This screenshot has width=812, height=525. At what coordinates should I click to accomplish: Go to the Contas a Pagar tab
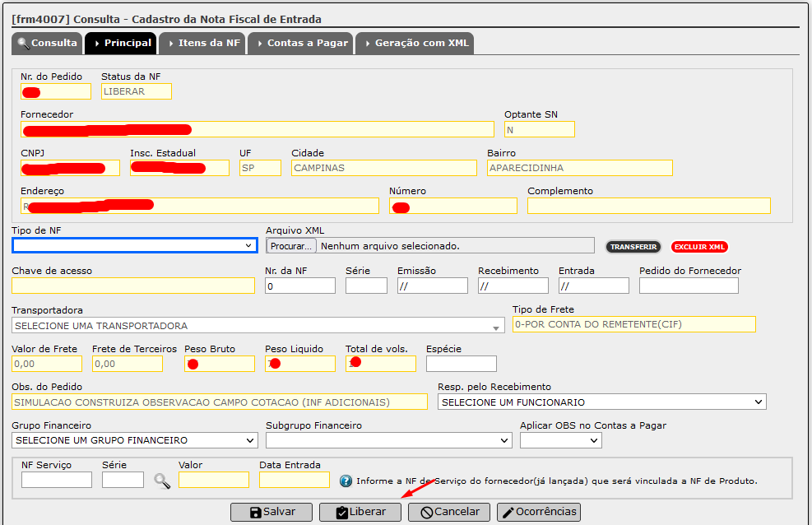pyautogui.click(x=300, y=43)
